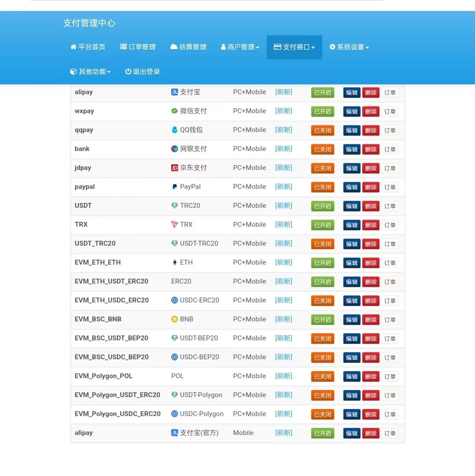Open the 商户管理 dropdown
Image resolution: width=475 pixels, height=476 pixels.
[x=239, y=47]
